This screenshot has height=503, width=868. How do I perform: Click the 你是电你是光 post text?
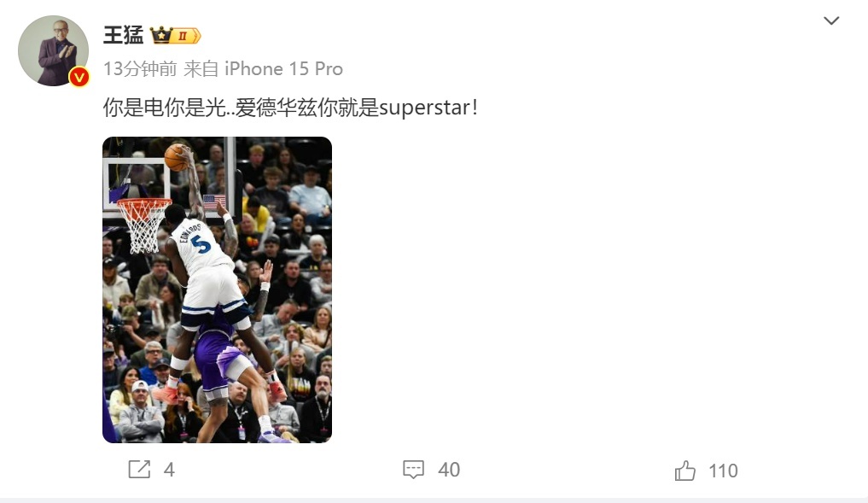click(165, 108)
